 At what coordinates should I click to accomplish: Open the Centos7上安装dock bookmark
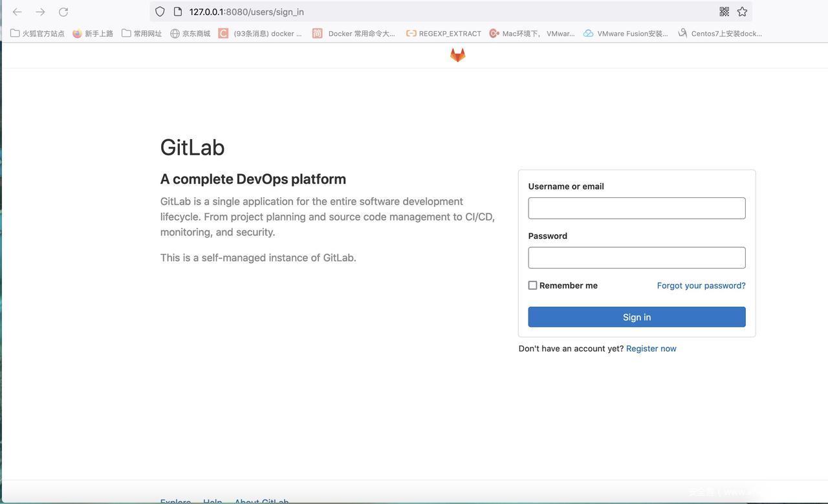[720, 33]
